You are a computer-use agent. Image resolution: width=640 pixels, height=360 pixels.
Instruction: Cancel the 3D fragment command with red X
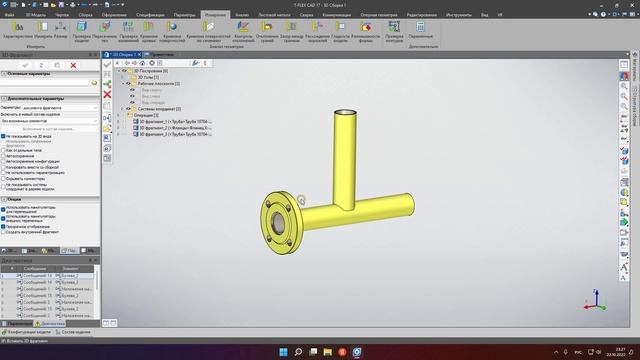[73, 65]
